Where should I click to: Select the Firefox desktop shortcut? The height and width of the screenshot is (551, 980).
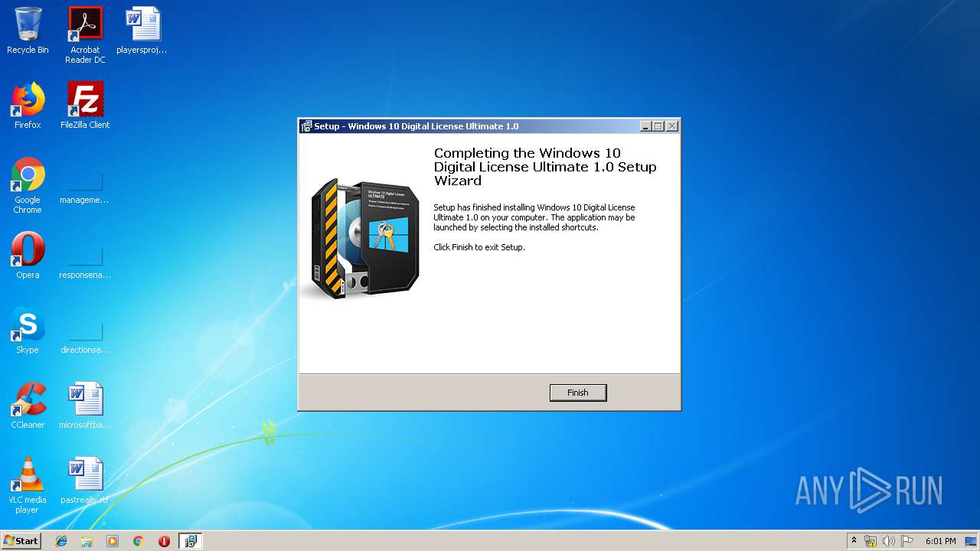[x=28, y=106]
